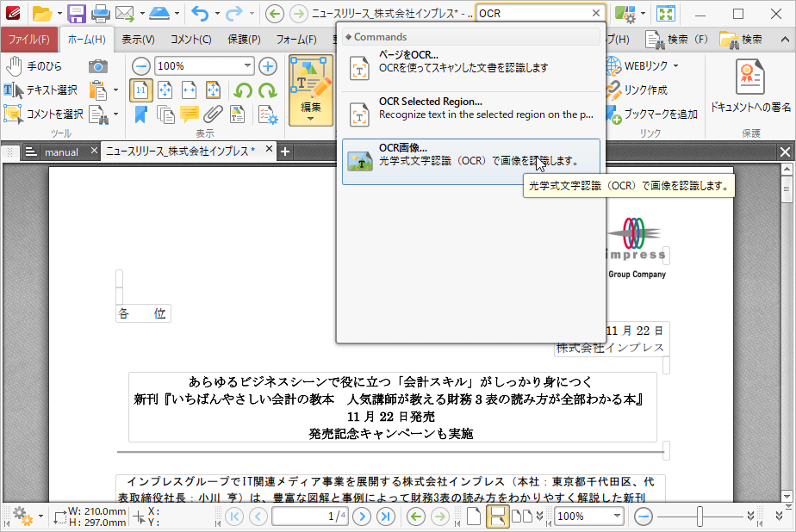Switch to the 保護(P) ribbon tab
The width and height of the screenshot is (796, 532).
coord(244,40)
